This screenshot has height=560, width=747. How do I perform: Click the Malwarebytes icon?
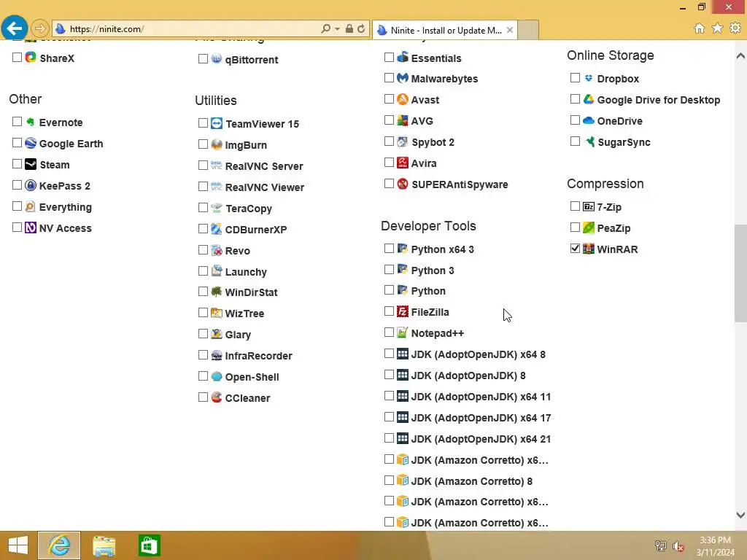coord(403,78)
